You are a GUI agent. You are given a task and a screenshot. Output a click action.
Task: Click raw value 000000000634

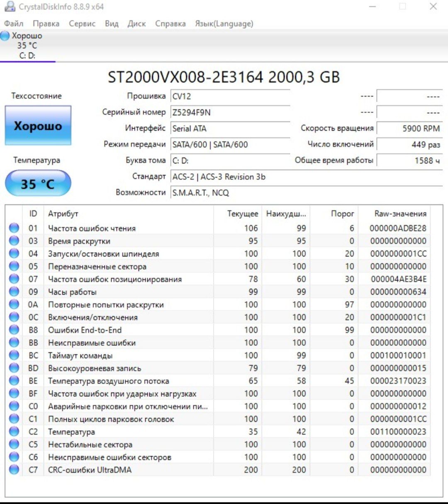point(398,292)
